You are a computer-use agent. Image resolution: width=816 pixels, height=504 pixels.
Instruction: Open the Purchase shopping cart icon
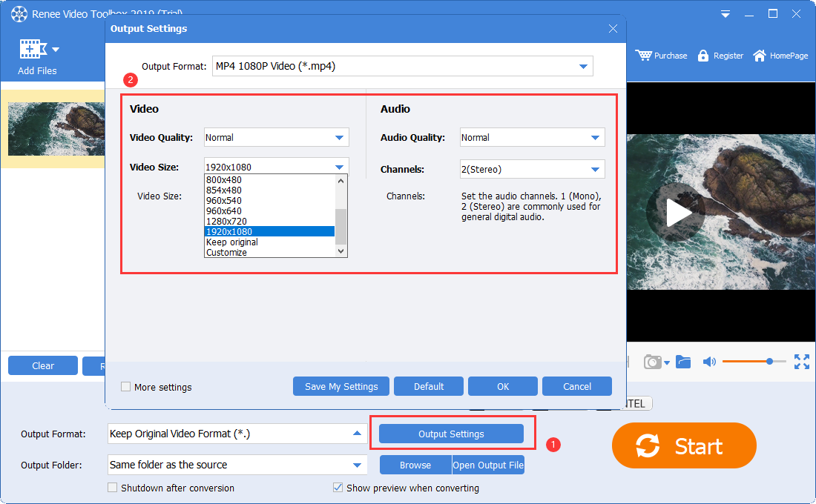pyautogui.click(x=643, y=56)
